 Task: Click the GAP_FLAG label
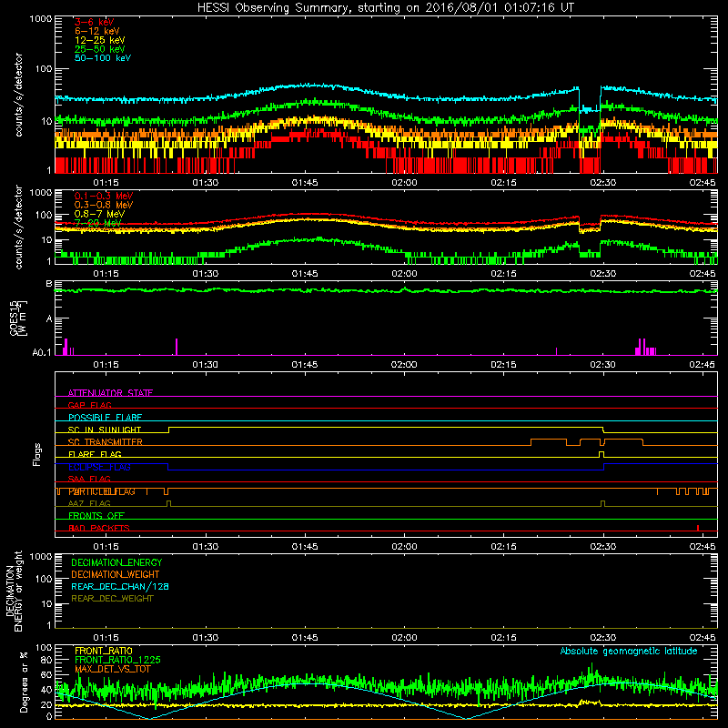point(89,405)
